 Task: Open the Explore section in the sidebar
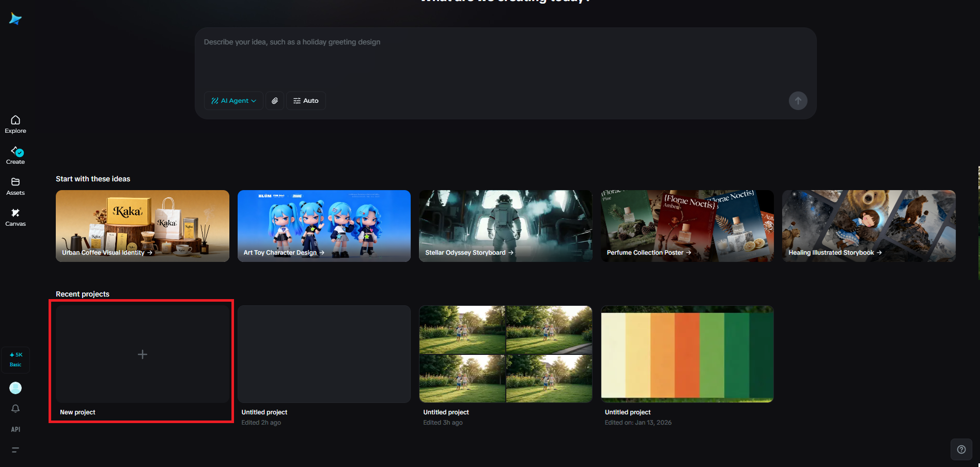point(15,123)
